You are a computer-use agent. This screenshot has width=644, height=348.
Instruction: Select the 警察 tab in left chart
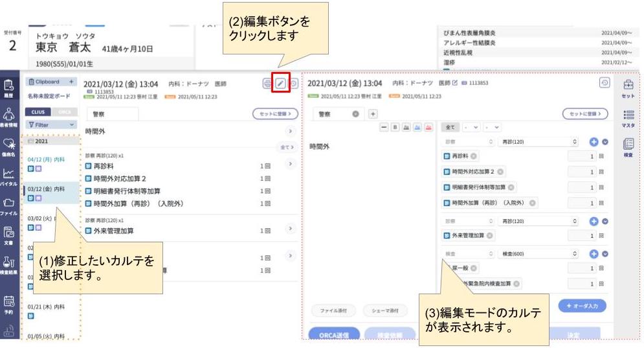tap(112, 114)
